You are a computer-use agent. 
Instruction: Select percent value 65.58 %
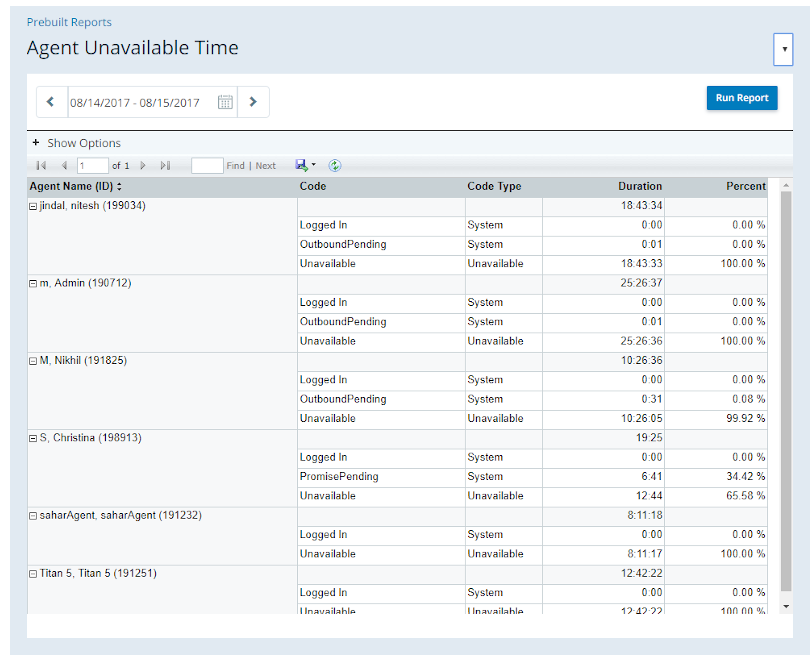point(746,496)
